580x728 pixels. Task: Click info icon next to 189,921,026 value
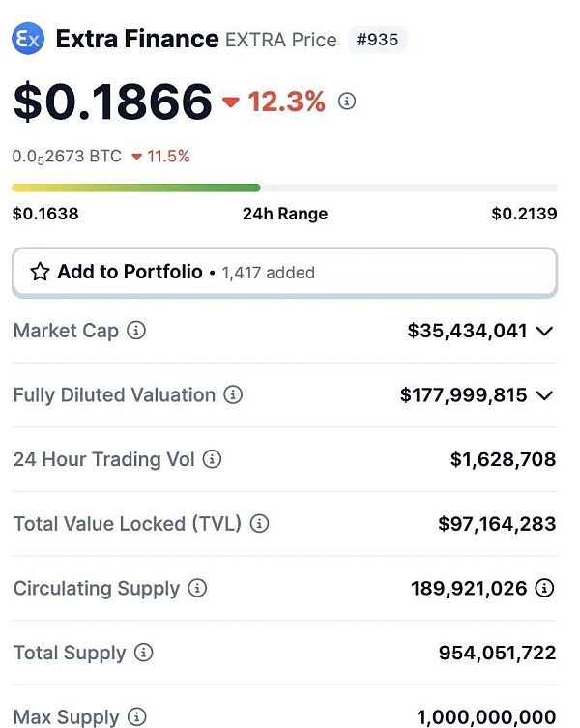(x=545, y=588)
